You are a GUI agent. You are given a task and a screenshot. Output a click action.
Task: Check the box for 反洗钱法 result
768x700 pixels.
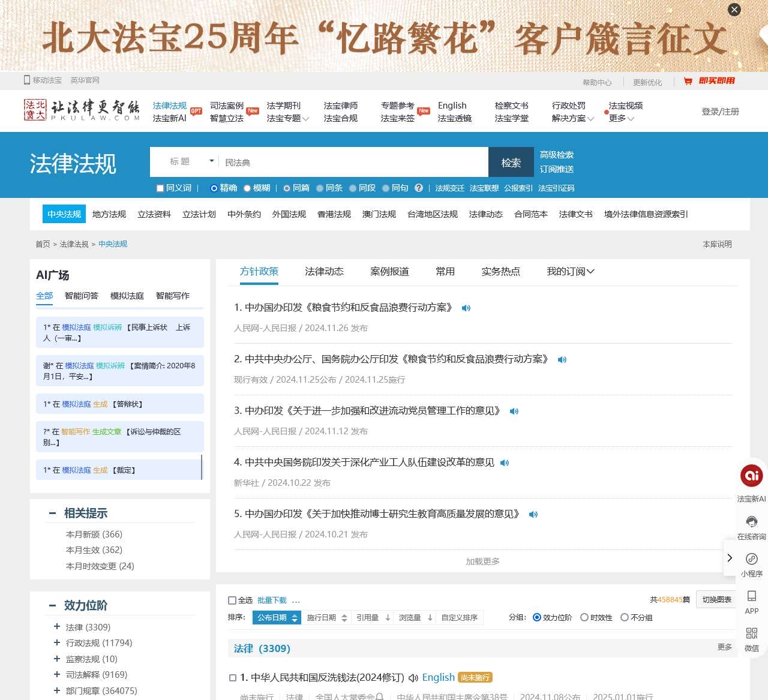(233, 678)
